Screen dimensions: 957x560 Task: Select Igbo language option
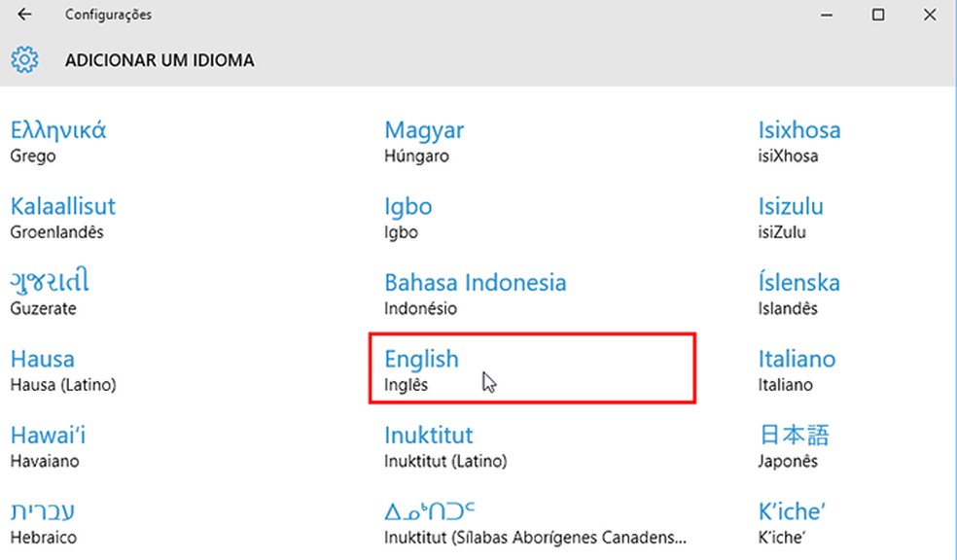(408, 217)
